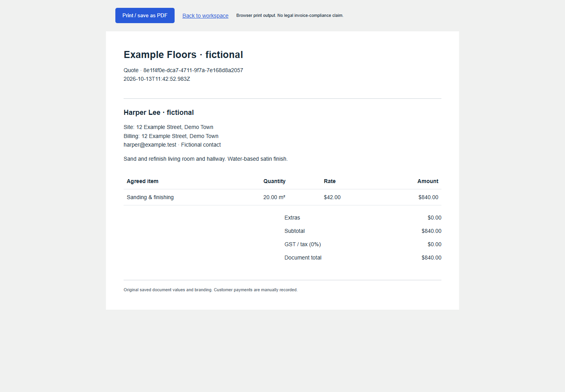565x392 pixels.
Task: Click the Amount column header
Action: (428, 181)
